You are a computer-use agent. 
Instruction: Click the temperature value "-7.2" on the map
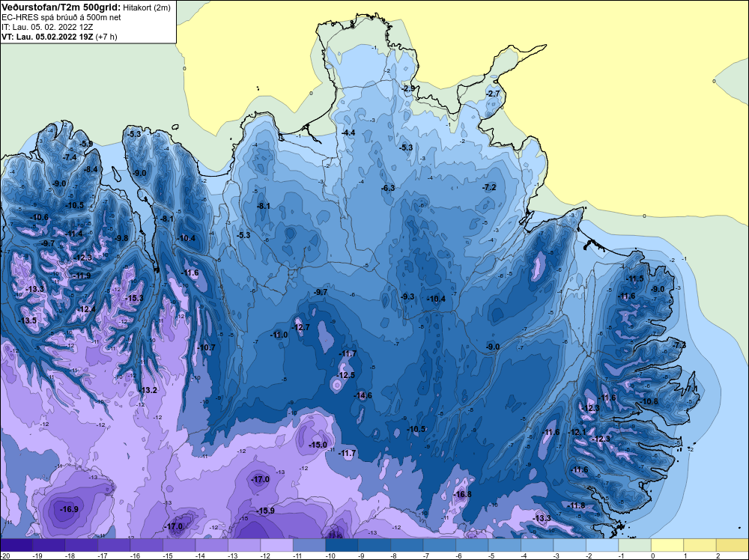pyautogui.click(x=489, y=187)
